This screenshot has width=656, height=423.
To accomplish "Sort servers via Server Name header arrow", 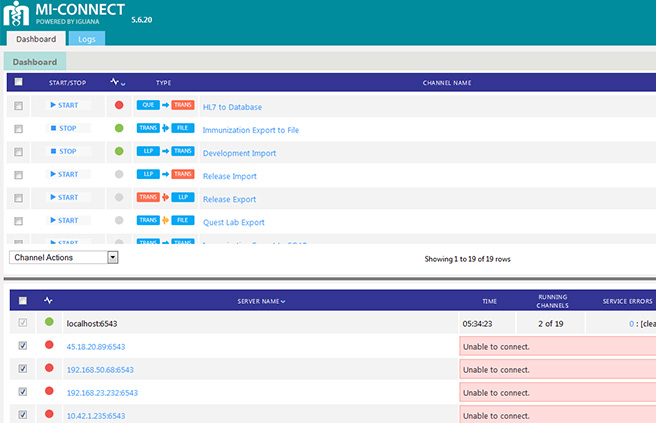I will point(282,301).
